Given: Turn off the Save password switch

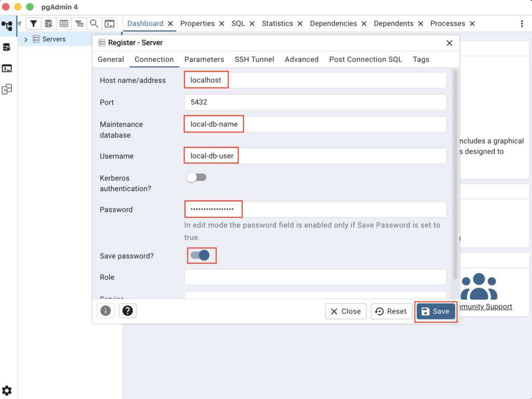Looking at the screenshot, I should tap(199, 255).
